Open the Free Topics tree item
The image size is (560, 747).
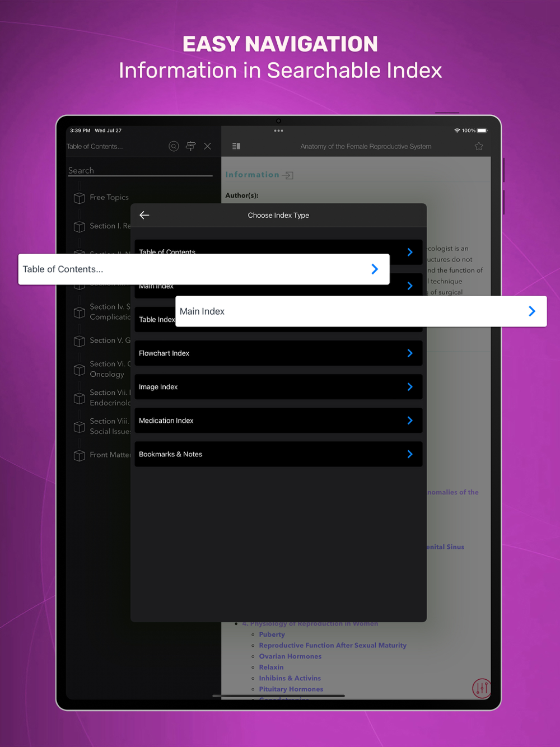click(x=109, y=197)
